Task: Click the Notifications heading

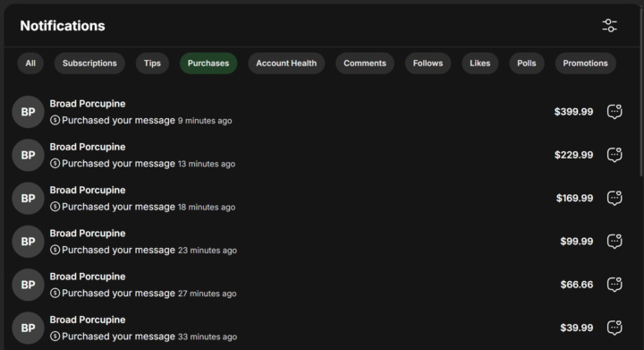Action: coord(63,26)
